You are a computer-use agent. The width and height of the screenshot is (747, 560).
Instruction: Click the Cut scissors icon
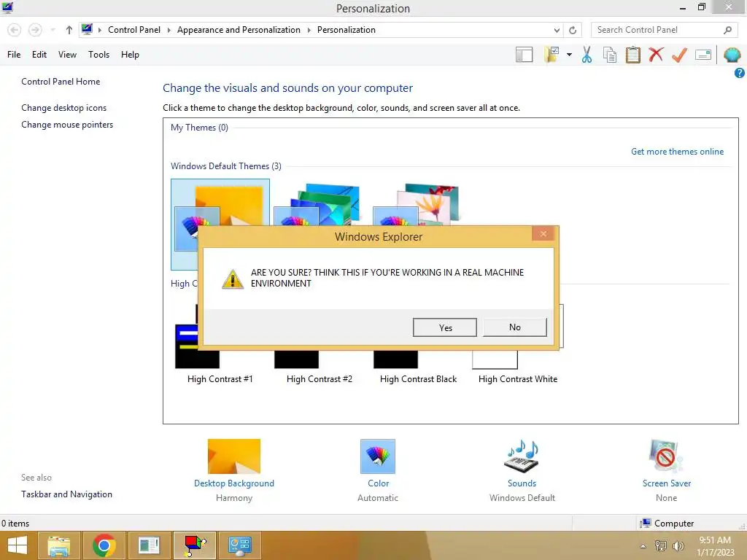(x=587, y=55)
